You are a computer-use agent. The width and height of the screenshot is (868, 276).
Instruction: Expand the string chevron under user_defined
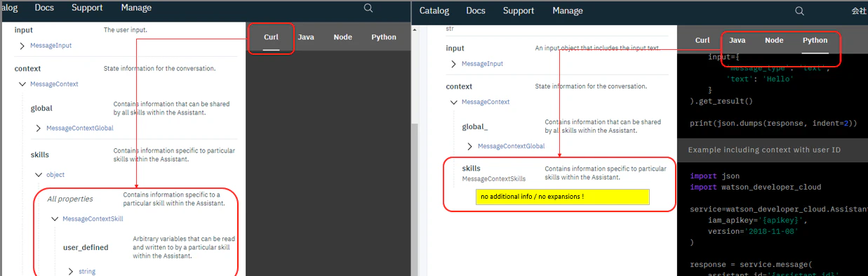pyautogui.click(x=71, y=271)
